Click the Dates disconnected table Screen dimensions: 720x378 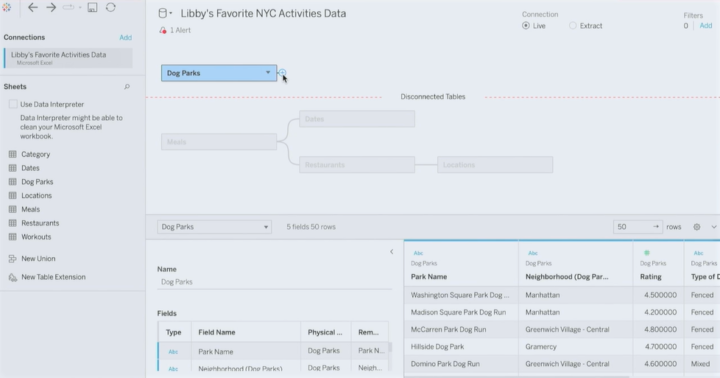click(357, 119)
